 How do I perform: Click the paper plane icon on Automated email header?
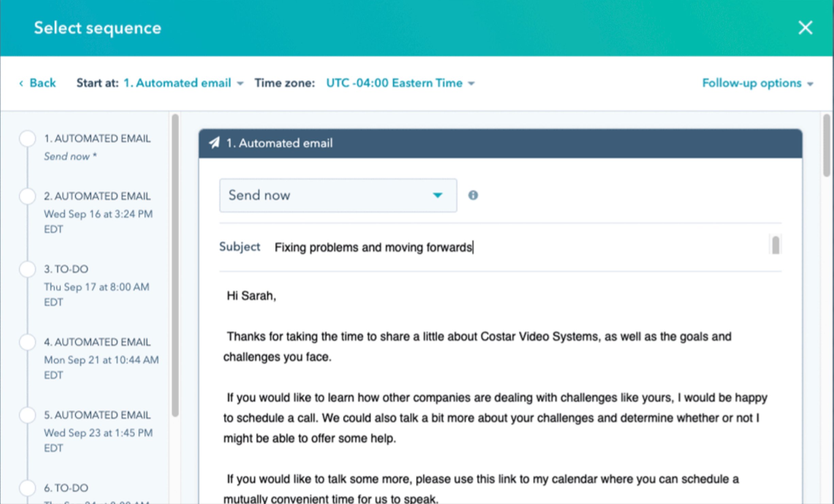pyautogui.click(x=214, y=143)
